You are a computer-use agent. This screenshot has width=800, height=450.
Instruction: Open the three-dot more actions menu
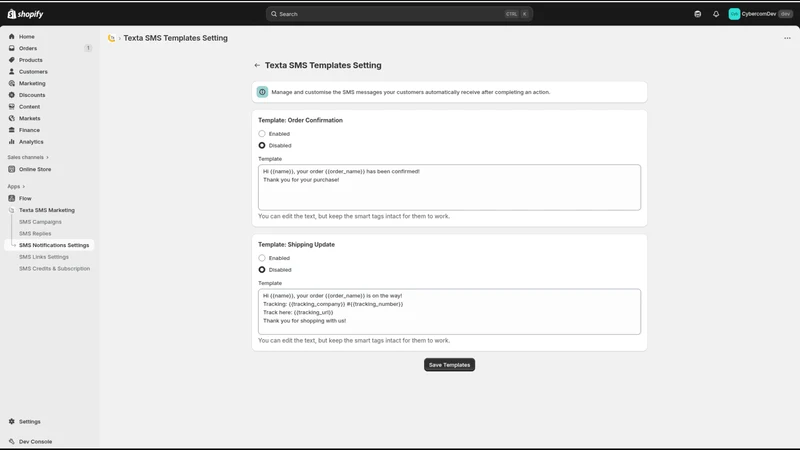coord(787,38)
